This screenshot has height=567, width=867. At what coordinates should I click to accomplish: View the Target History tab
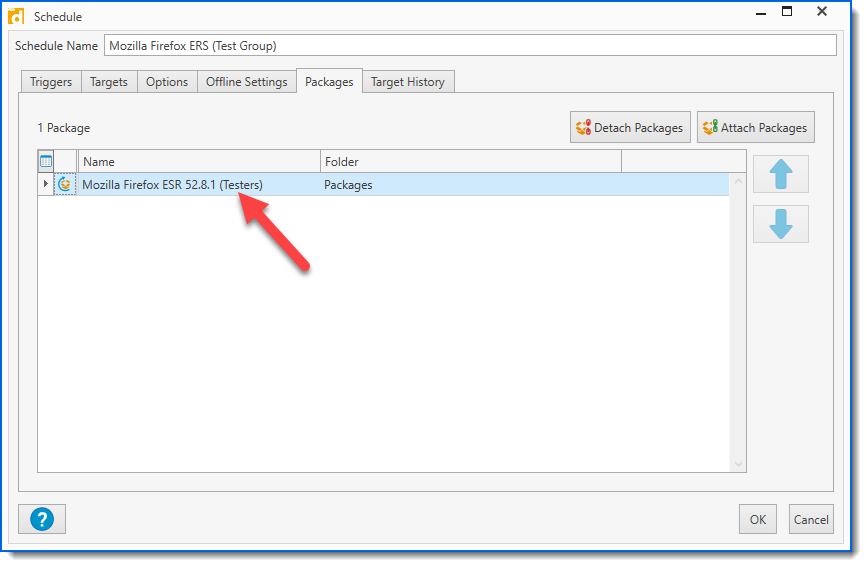coord(408,82)
